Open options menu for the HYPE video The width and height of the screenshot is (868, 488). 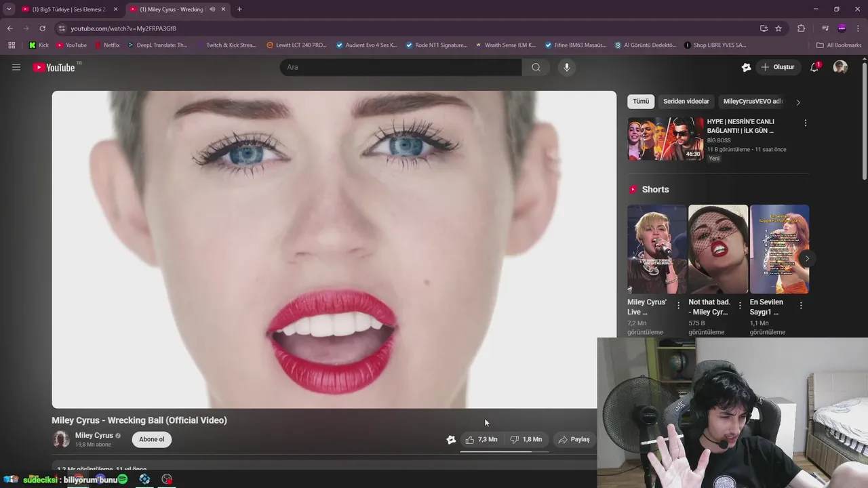pyautogui.click(x=806, y=123)
